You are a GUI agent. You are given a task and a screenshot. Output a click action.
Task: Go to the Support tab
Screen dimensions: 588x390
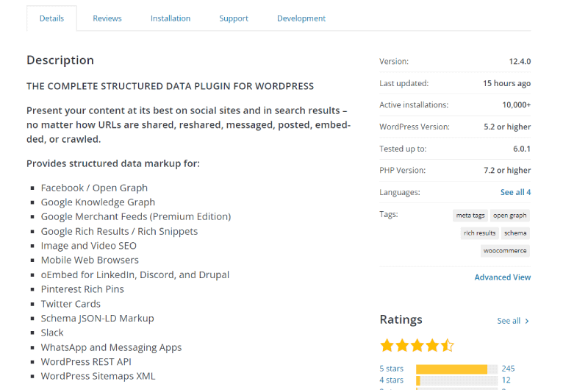[234, 18]
